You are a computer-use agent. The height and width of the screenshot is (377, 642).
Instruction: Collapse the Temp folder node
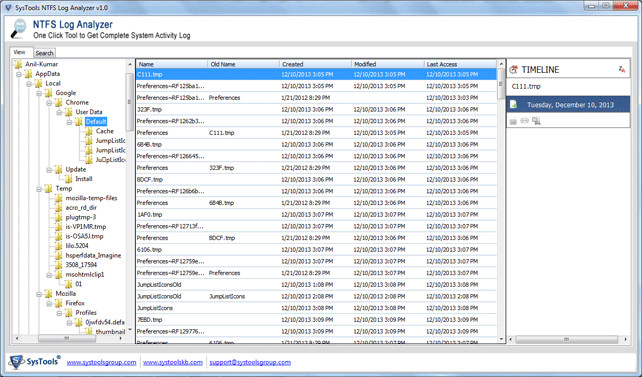39,189
